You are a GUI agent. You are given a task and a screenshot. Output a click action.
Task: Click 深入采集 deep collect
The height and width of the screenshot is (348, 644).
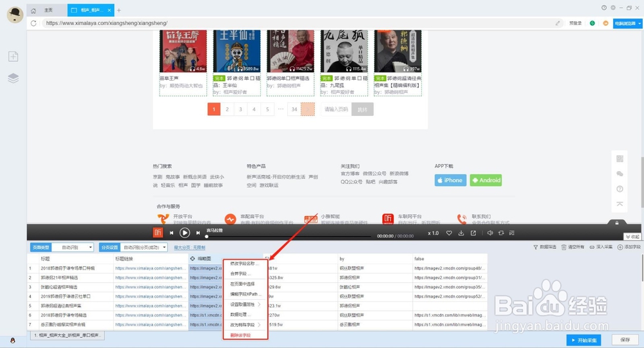click(601, 247)
